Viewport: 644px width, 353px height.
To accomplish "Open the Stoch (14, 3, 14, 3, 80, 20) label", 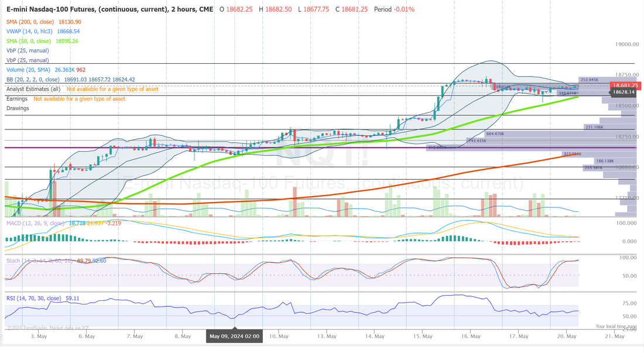I will click(39, 261).
